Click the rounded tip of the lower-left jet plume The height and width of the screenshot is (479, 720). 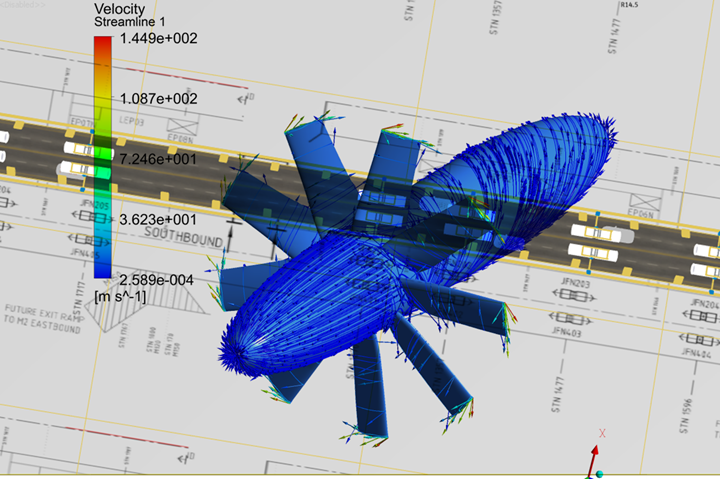(x=236, y=354)
